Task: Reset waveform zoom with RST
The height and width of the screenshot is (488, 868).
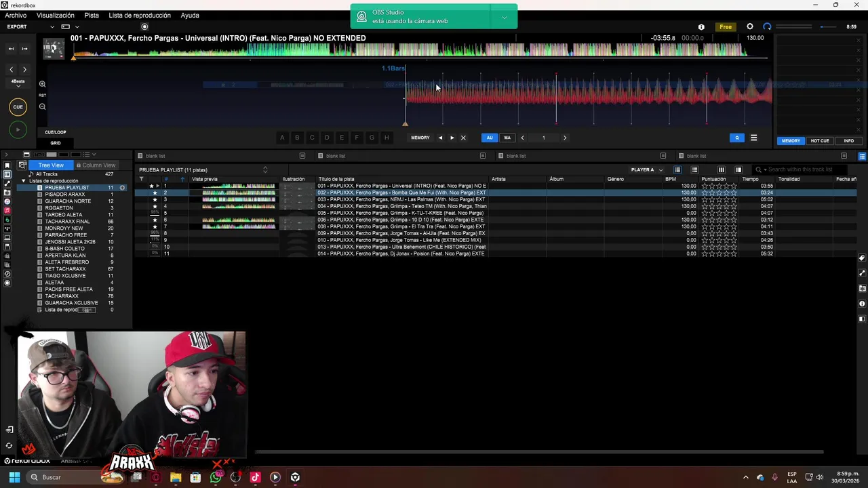Action: pyautogui.click(x=42, y=96)
